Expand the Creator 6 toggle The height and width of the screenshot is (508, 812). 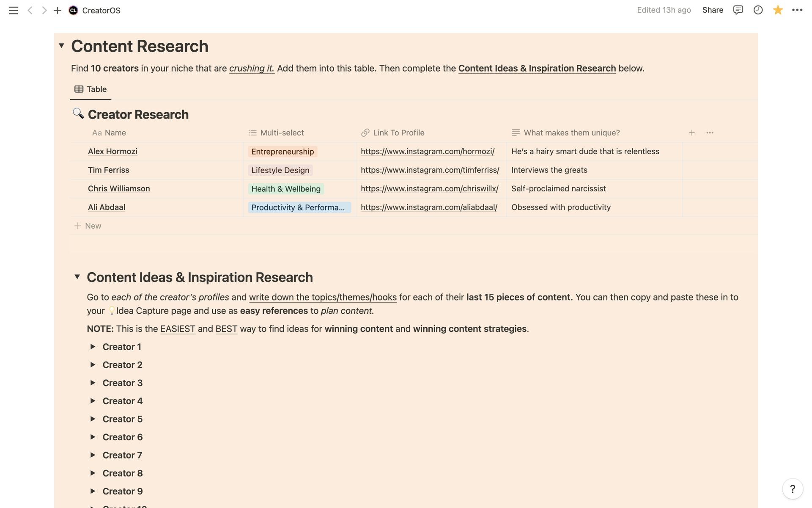coord(93,437)
